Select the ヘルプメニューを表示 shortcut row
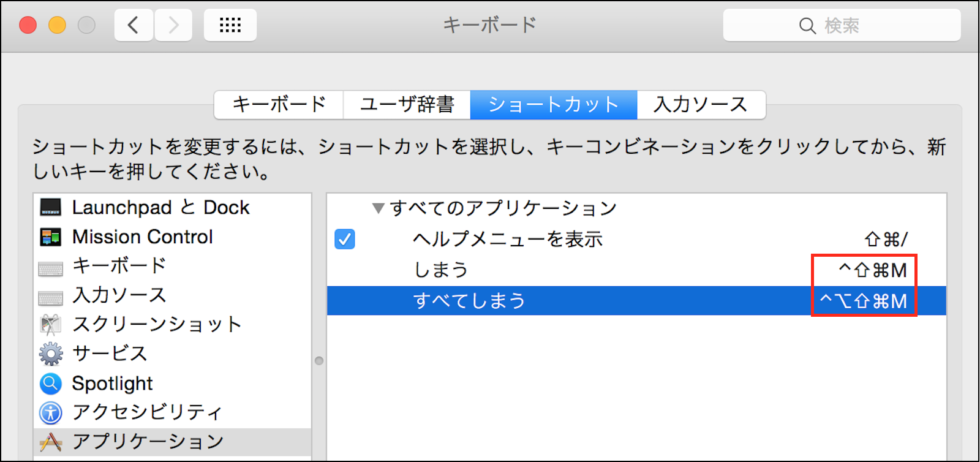This screenshot has height=462, width=980. coord(637,239)
